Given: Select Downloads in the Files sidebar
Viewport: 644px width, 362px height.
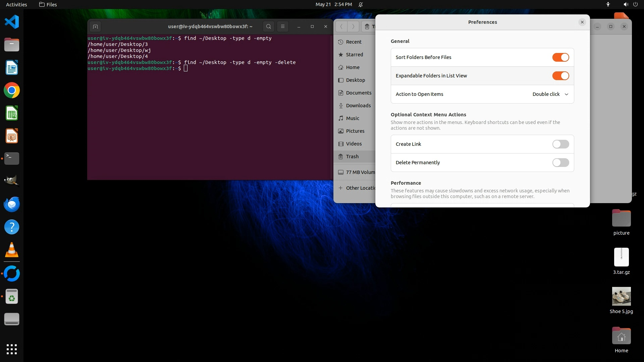Looking at the screenshot, I should pyautogui.click(x=358, y=106).
